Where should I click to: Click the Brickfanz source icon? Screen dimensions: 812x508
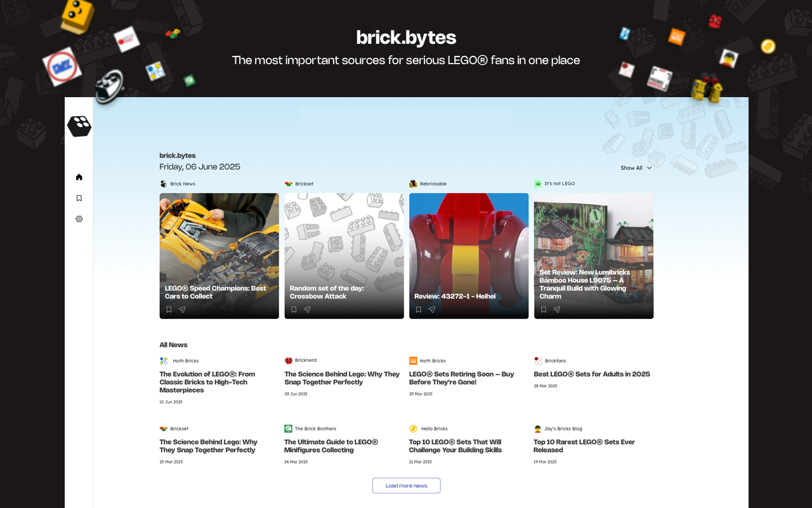(538, 361)
